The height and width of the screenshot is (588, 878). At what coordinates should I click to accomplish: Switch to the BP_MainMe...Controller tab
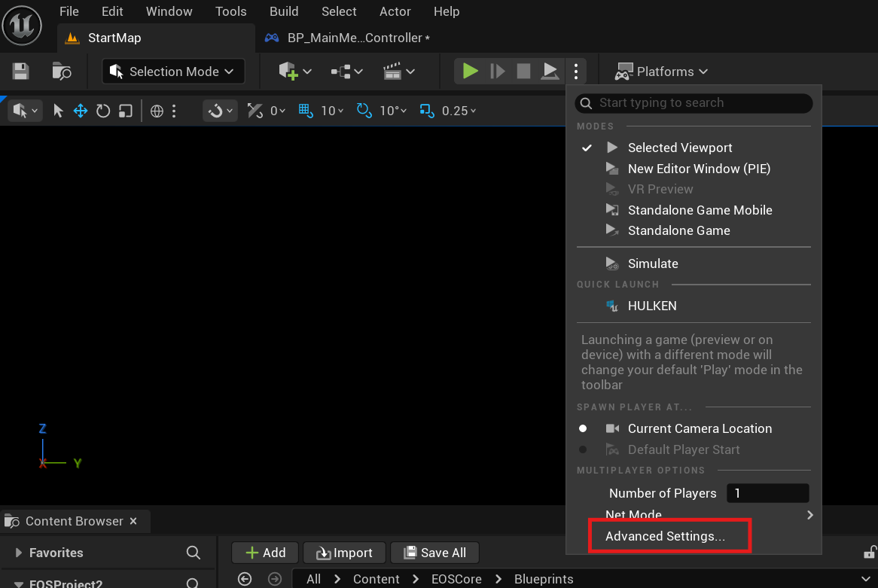pyautogui.click(x=354, y=38)
